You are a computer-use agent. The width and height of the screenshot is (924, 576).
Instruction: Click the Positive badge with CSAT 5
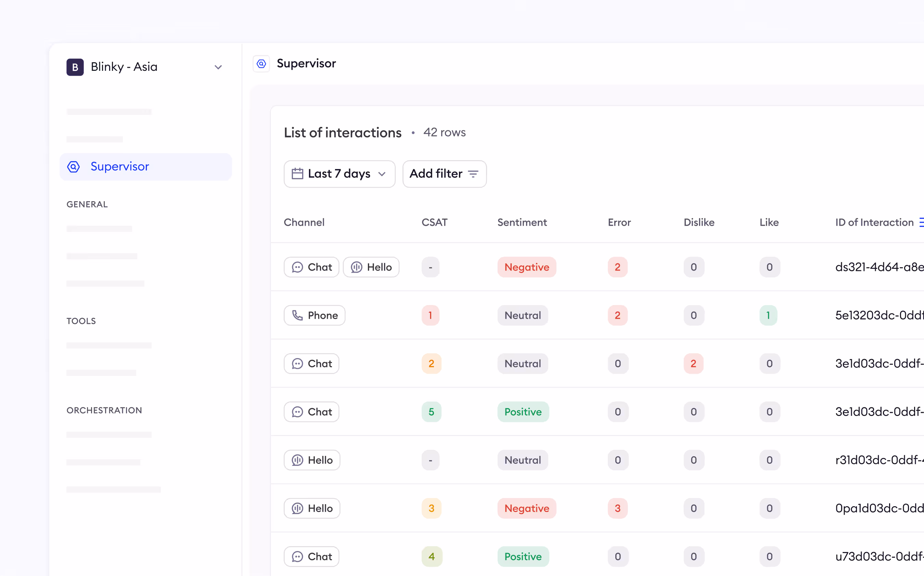(523, 412)
